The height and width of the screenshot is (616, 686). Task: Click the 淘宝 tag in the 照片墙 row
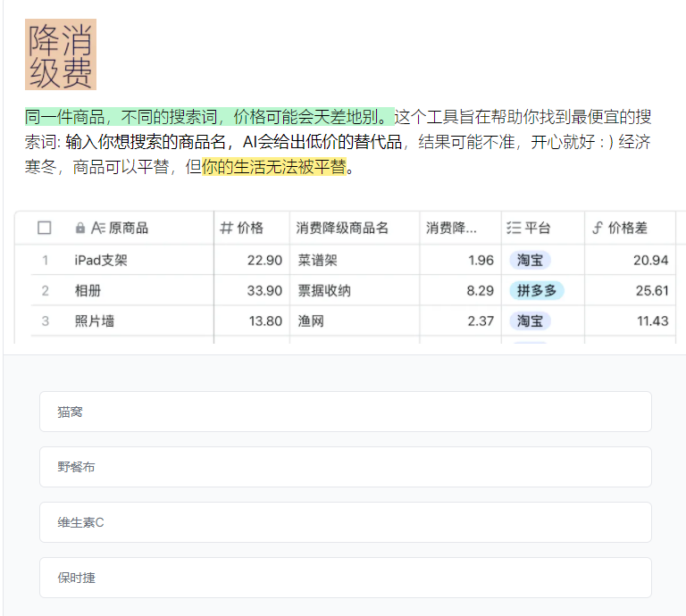tap(530, 321)
